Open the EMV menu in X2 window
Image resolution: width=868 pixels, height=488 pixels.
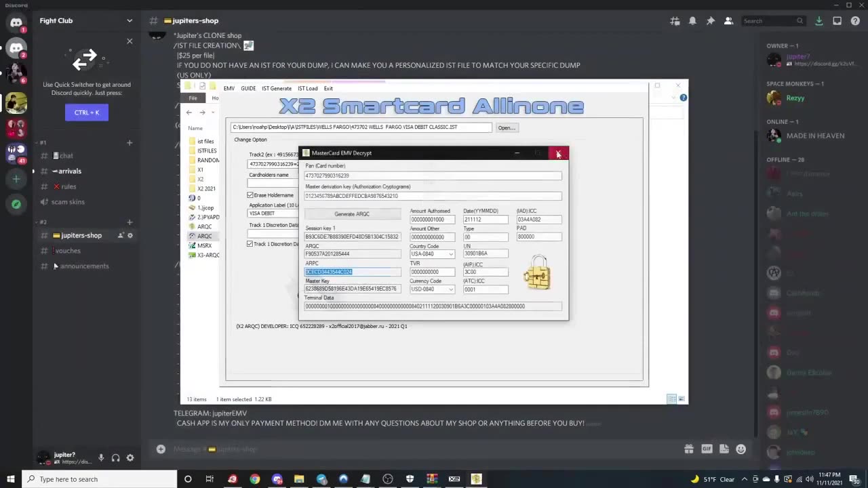point(229,89)
